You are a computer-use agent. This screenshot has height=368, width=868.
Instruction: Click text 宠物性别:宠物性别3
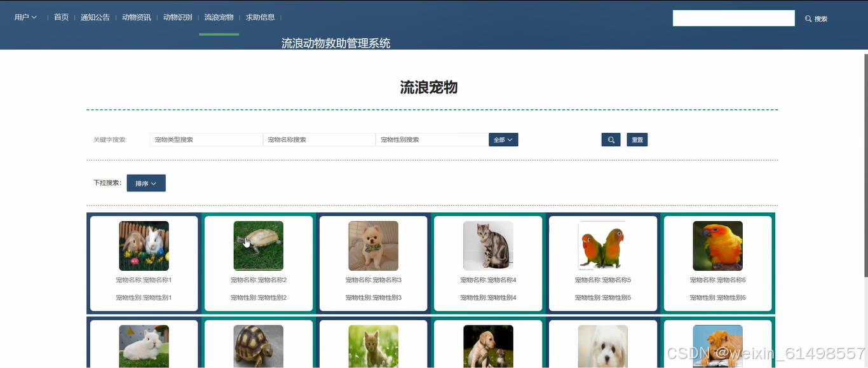pyautogui.click(x=374, y=298)
